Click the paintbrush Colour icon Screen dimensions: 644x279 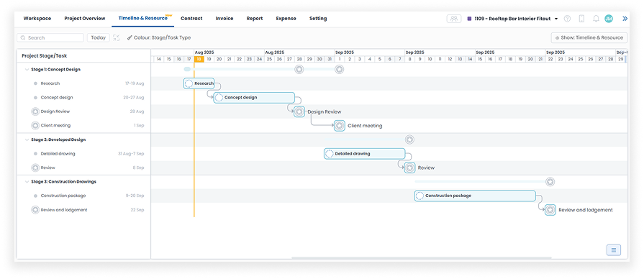130,37
